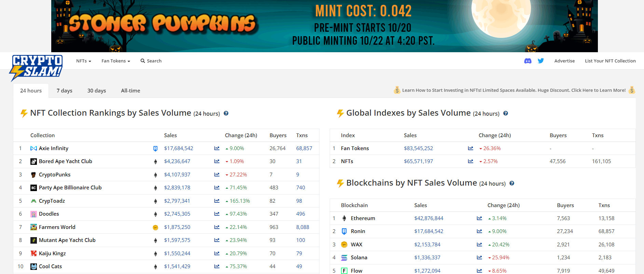Click the help icon beside NFT Collection Rankings

226,113
